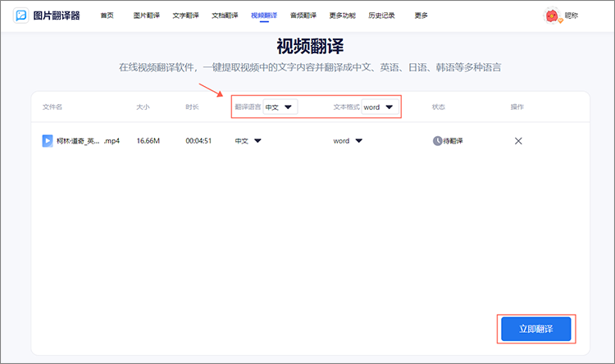Open the header 翻译语言 中文 dropdown
The image size is (615, 364).
pos(280,107)
